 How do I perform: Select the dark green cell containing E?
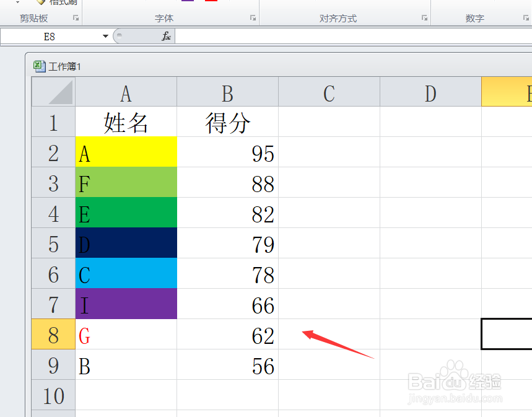(126, 213)
